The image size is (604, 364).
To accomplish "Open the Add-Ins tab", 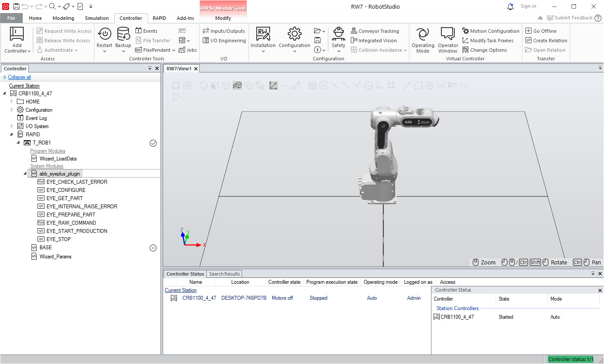I will (186, 18).
